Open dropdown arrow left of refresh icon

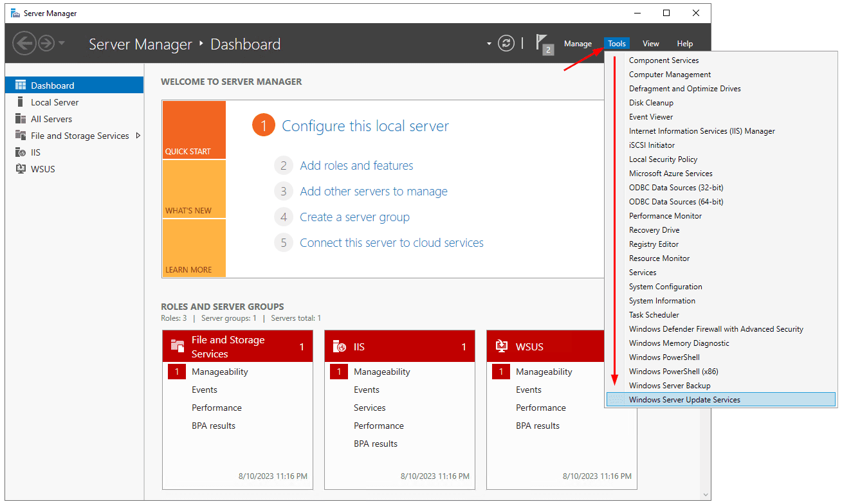click(489, 44)
